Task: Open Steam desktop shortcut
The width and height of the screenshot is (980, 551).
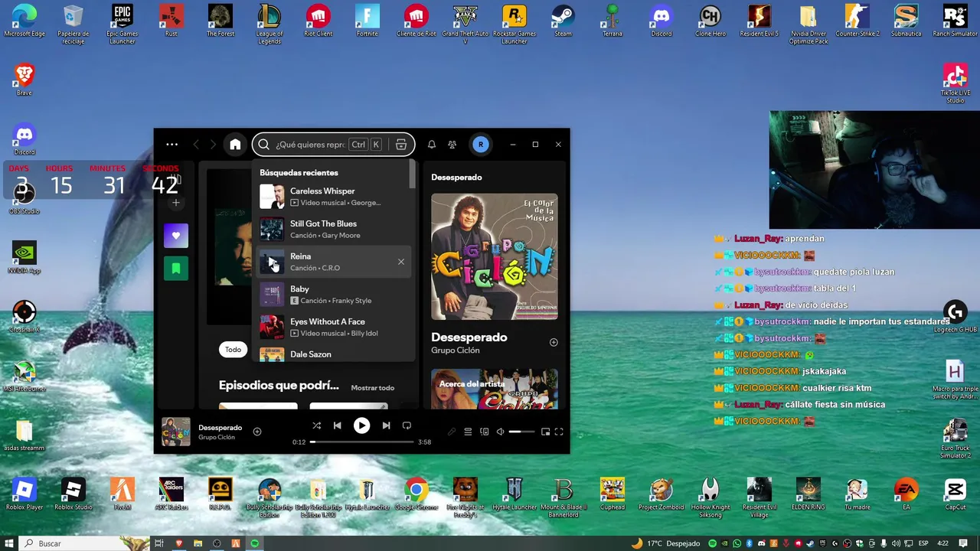Action: pos(563,22)
